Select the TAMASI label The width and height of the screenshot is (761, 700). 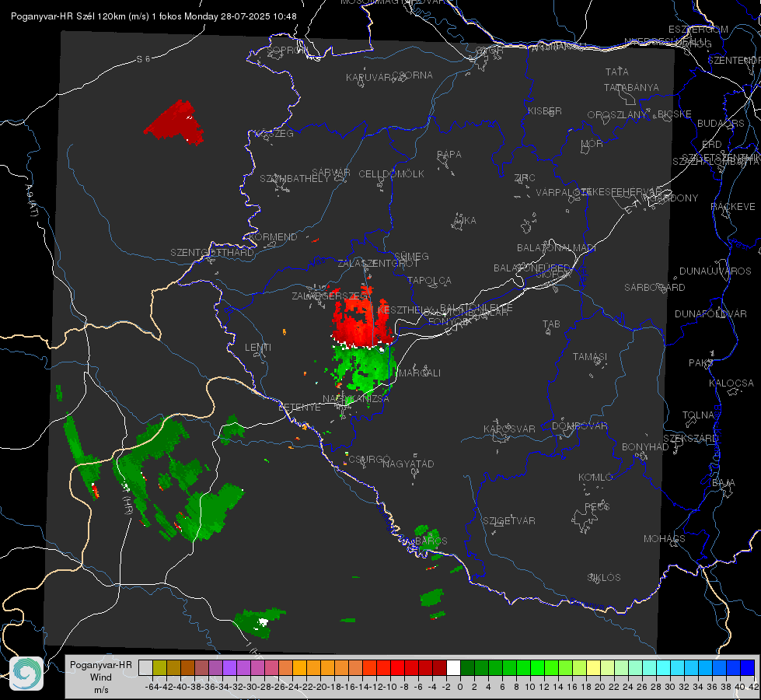[590, 357]
